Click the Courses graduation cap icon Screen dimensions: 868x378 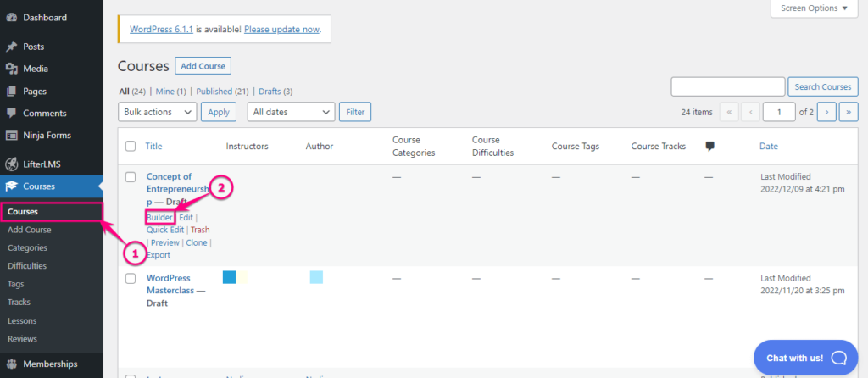point(11,186)
